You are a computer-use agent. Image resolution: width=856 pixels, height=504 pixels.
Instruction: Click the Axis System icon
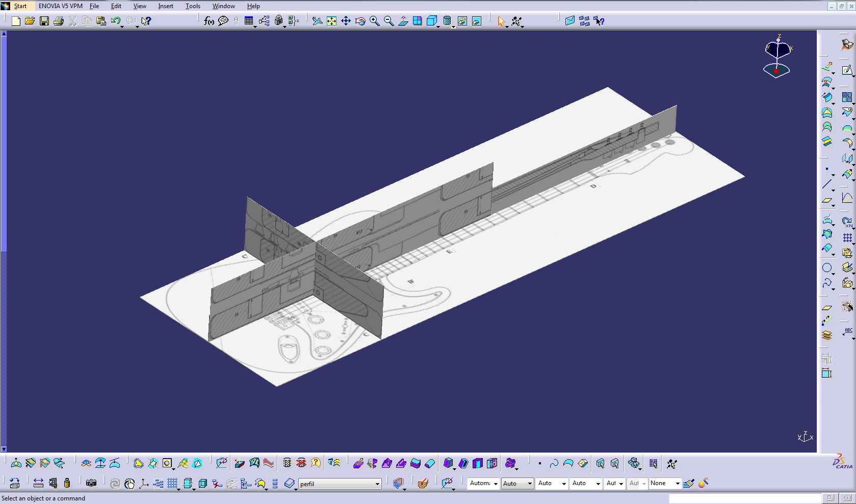[x=144, y=483]
